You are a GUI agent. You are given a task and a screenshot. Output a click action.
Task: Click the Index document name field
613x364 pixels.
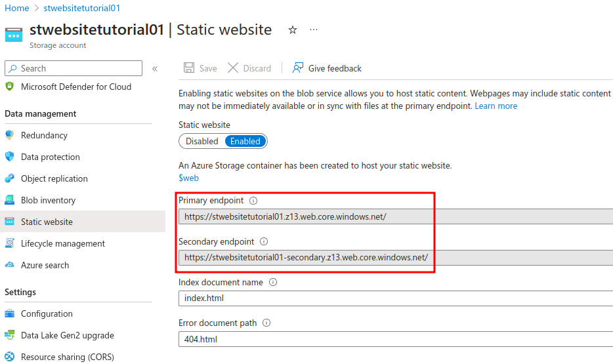click(x=396, y=298)
